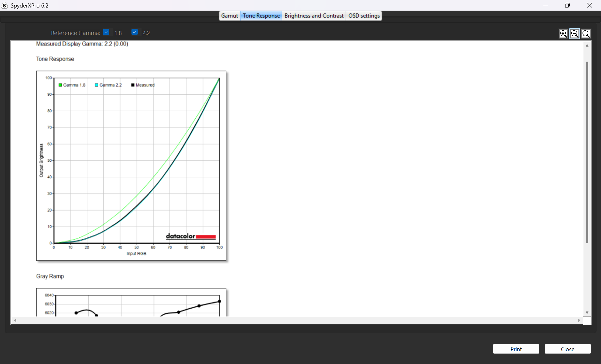Screen dimensions: 601x364
Task: Close the SpyderXPro window with X
Action: tap(589, 5)
